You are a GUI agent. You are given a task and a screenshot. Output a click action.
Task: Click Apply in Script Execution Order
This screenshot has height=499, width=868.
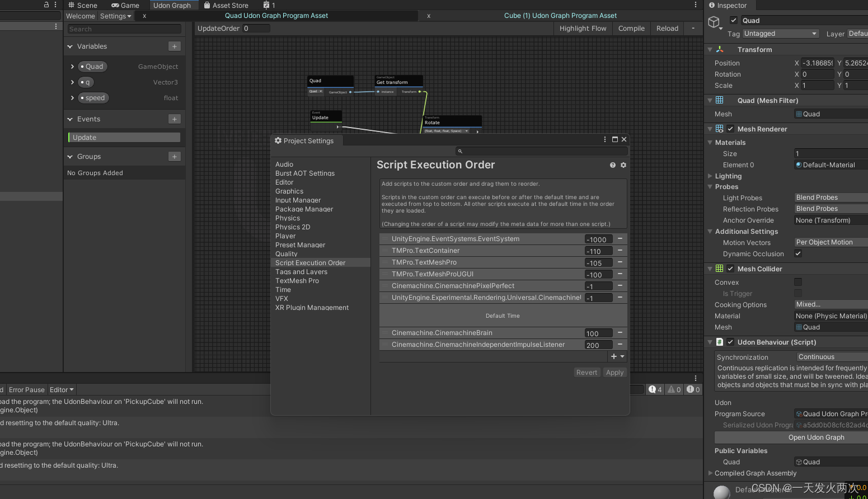pyautogui.click(x=614, y=373)
